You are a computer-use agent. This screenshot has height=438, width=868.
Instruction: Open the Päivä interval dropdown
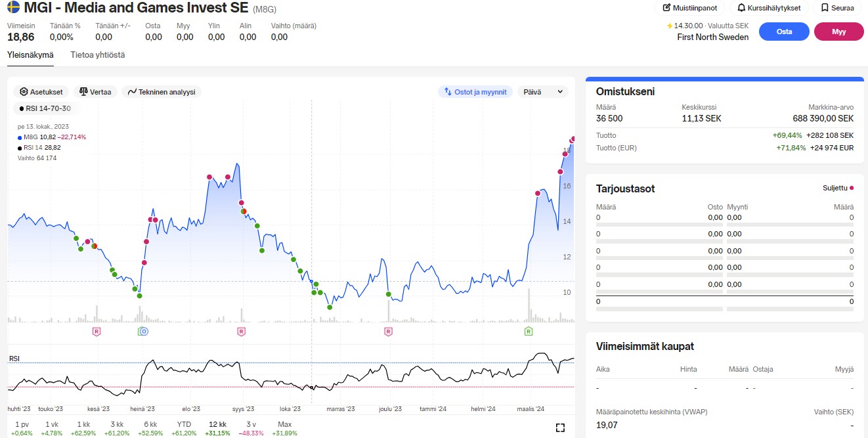pyautogui.click(x=543, y=92)
